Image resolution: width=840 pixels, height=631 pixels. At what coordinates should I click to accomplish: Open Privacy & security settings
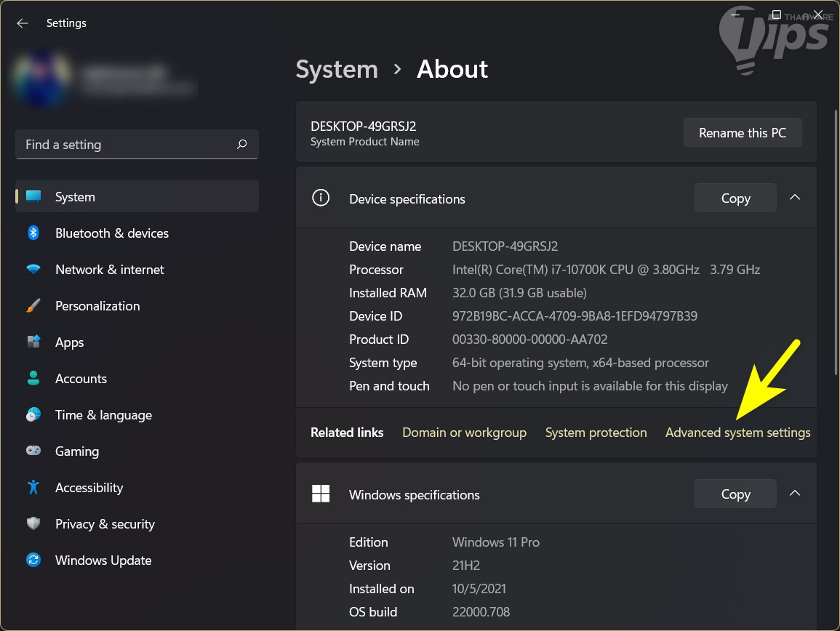[105, 524]
